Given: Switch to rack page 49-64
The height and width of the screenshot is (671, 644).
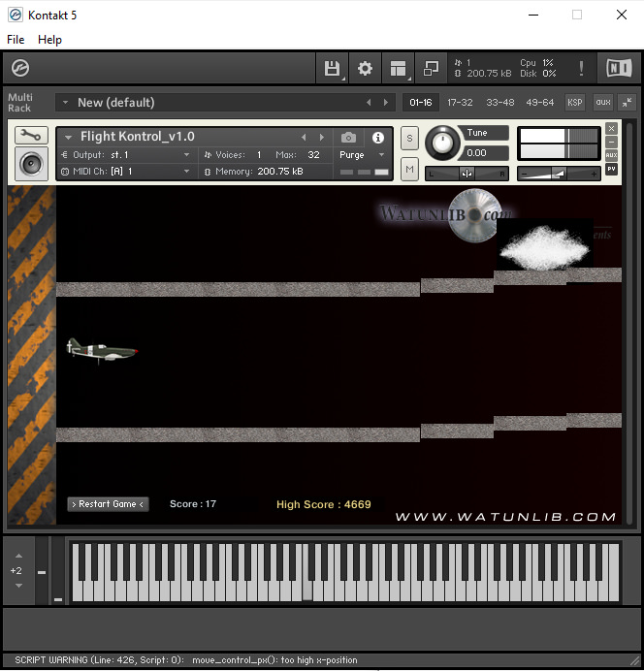Looking at the screenshot, I should point(539,102).
